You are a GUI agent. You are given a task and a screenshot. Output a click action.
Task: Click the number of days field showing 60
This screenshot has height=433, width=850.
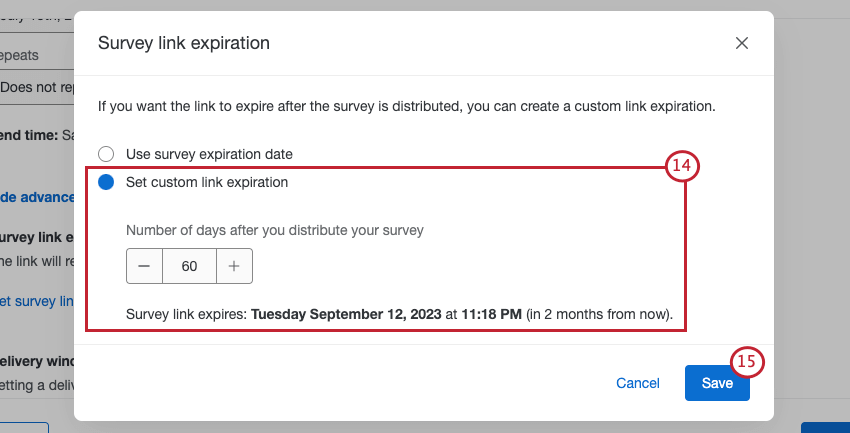pos(189,266)
